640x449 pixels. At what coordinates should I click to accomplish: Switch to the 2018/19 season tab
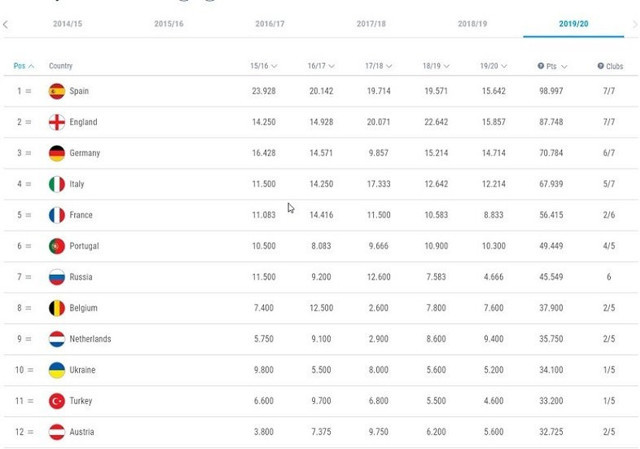pyautogui.click(x=472, y=23)
